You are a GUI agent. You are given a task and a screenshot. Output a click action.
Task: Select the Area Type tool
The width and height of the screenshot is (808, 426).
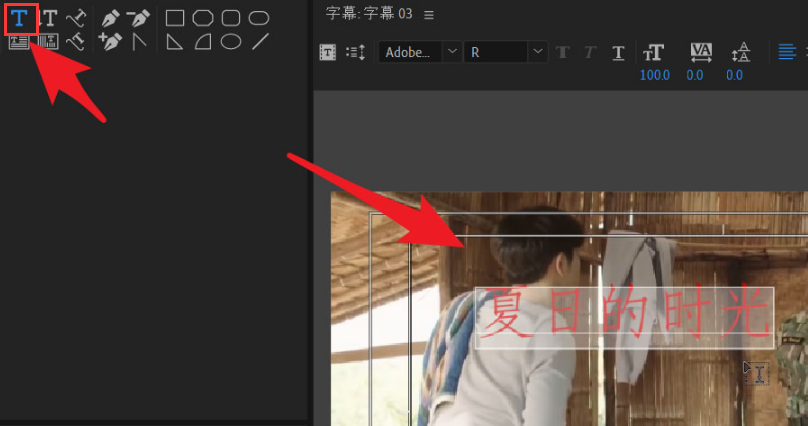pyautogui.click(x=20, y=42)
